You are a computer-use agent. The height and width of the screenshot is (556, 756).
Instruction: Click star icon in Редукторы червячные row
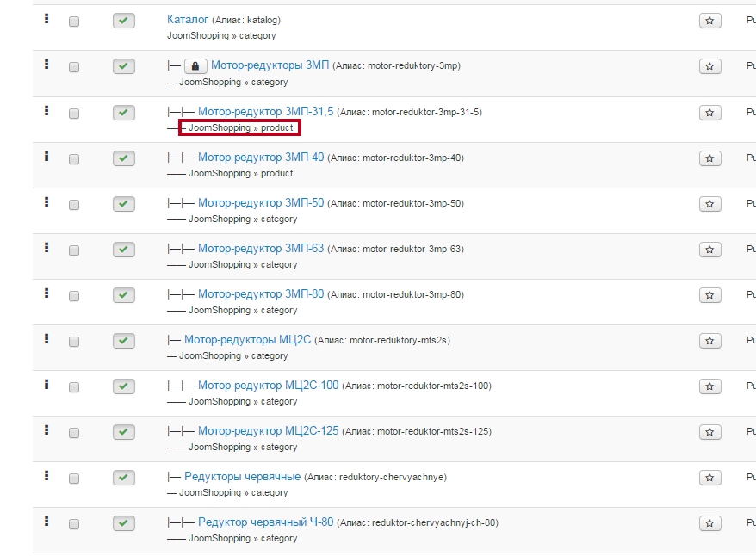pyautogui.click(x=710, y=478)
